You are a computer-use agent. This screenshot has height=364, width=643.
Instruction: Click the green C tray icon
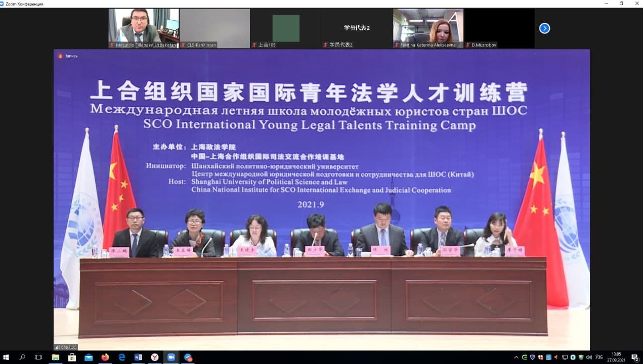[x=524, y=357]
